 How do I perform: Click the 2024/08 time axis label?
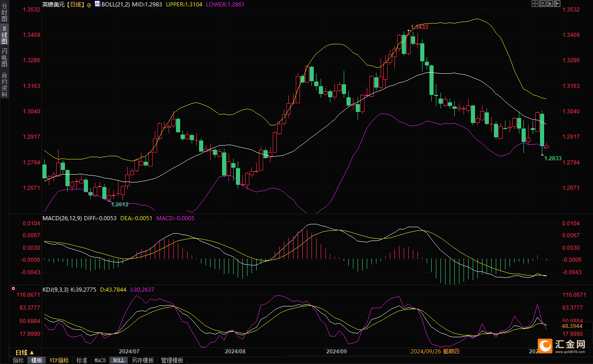coord(235,352)
